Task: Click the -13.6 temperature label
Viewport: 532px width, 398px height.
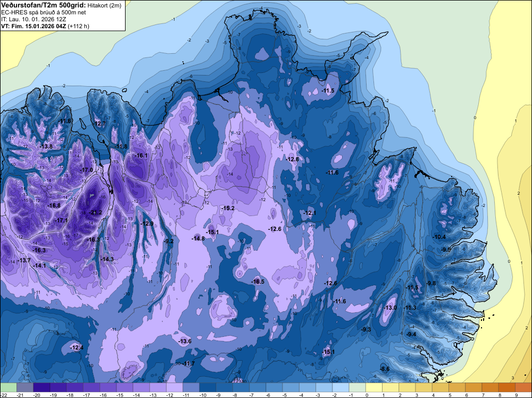Action: (185, 341)
